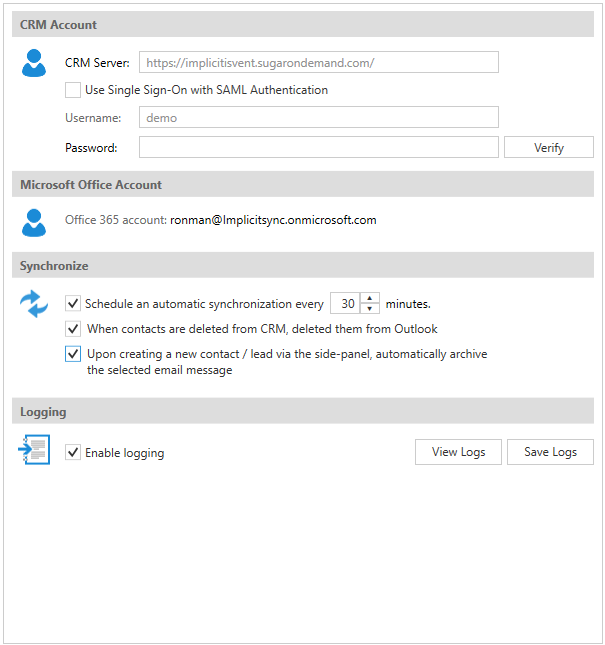Viewport: 605px width, 645px height.
Task: Decrease sync interval with down arrow
Action: [x=370, y=308]
